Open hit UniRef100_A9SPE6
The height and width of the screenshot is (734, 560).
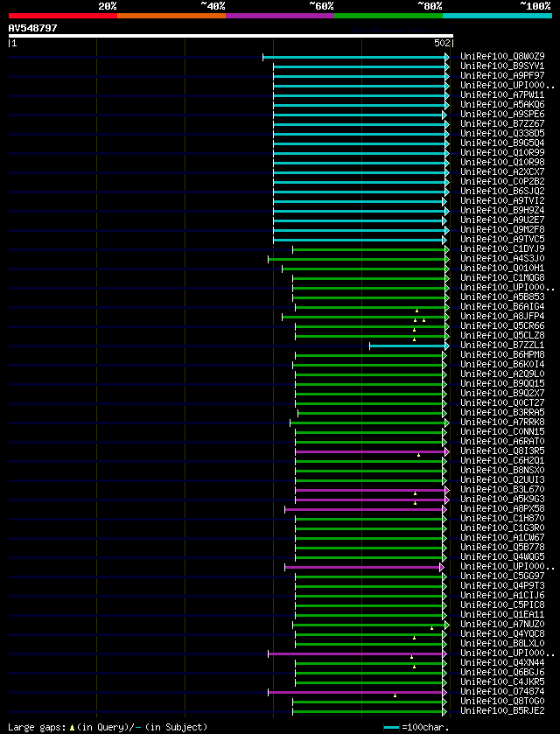tap(502, 115)
